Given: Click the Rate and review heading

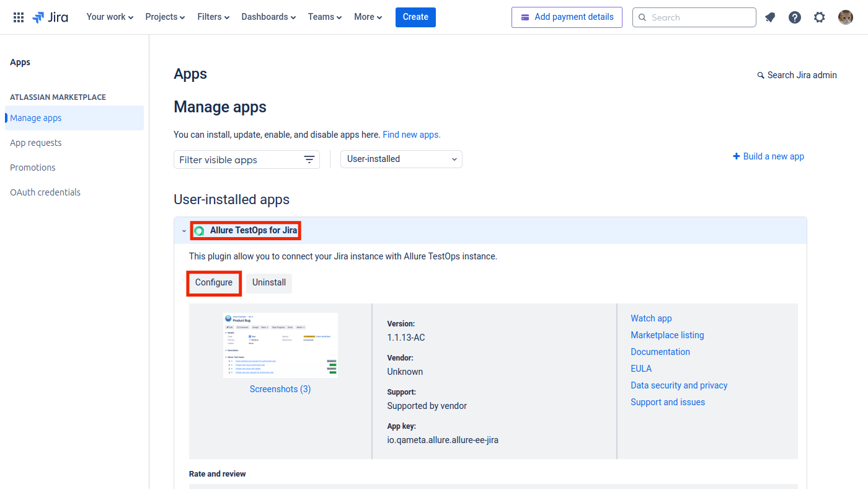Looking at the screenshot, I should point(218,473).
